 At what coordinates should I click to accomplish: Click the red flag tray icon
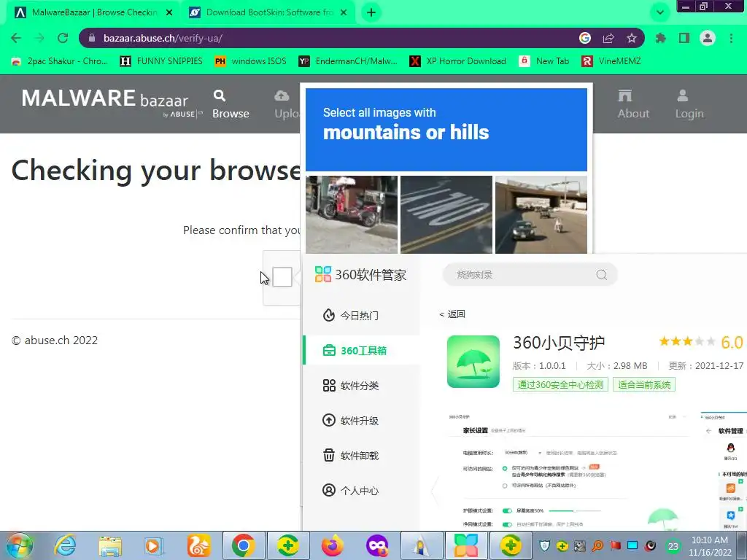click(x=615, y=545)
